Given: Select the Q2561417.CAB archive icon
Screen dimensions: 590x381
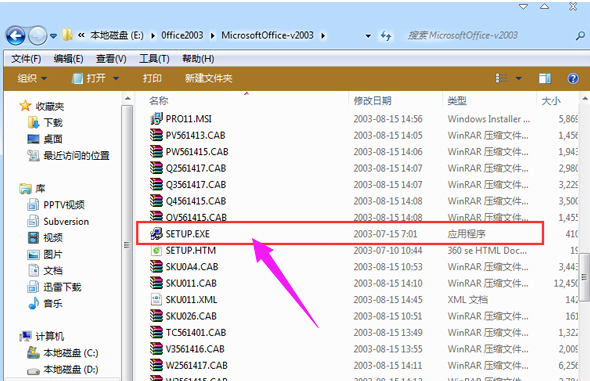Looking at the screenshot, I should pyautogui.click(x=156, y=168).
